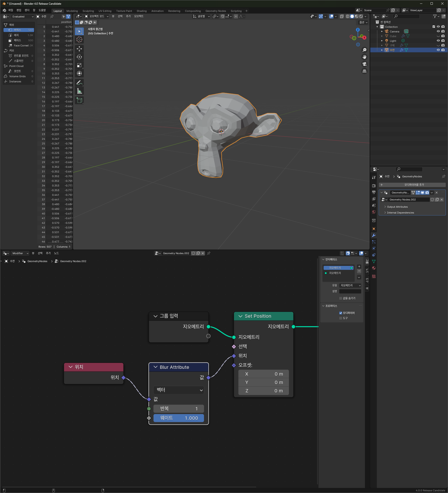This screenshot has height=493, width=448.
Task: Select the Cursor tool in viewport toolbar
Action: (x=79, y=40)
